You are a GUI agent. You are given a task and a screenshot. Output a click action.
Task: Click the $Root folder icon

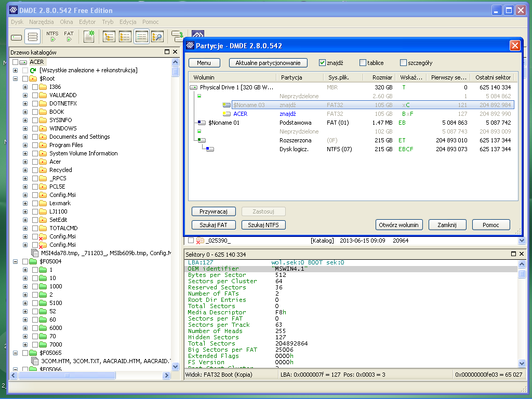coord(33,78)
